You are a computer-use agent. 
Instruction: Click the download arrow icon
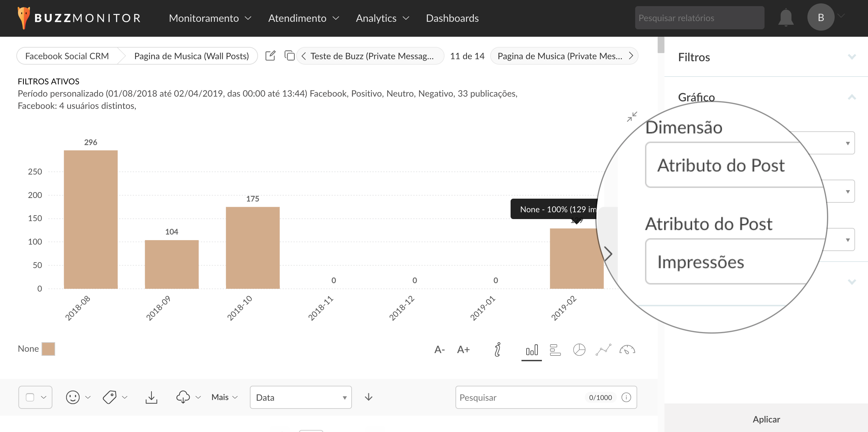[151, 397]
